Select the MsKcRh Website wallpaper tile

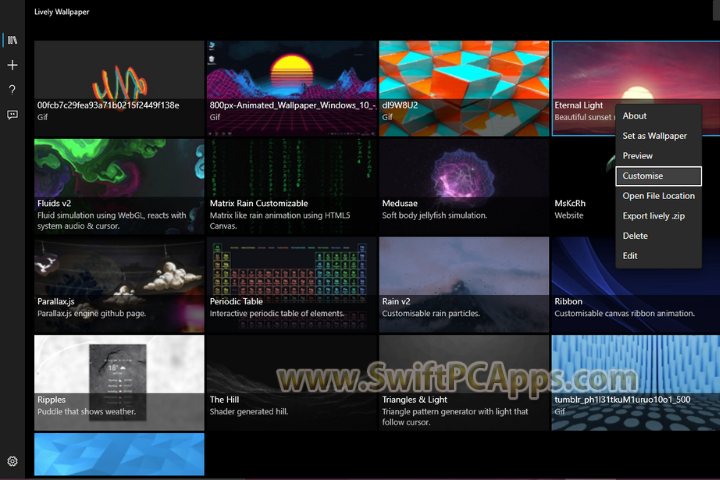click(x=583, y=186)
